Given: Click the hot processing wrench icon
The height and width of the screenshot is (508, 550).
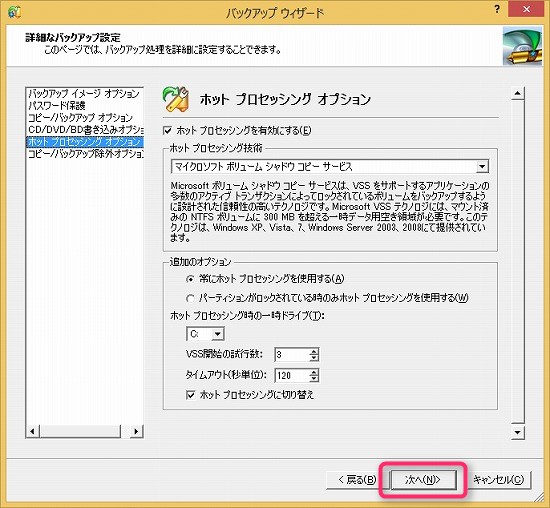Looking at the screenshot, I should (176, 99).
